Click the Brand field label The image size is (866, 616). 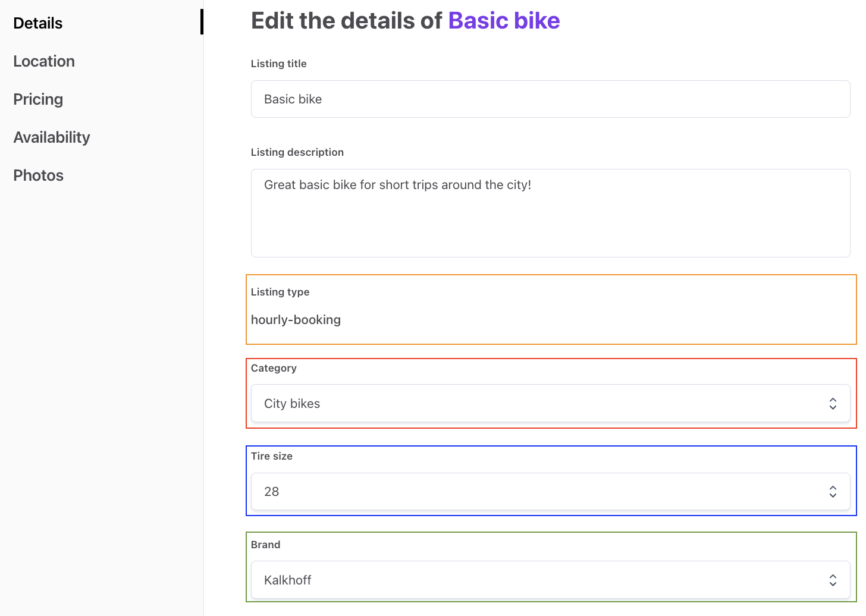266,545
